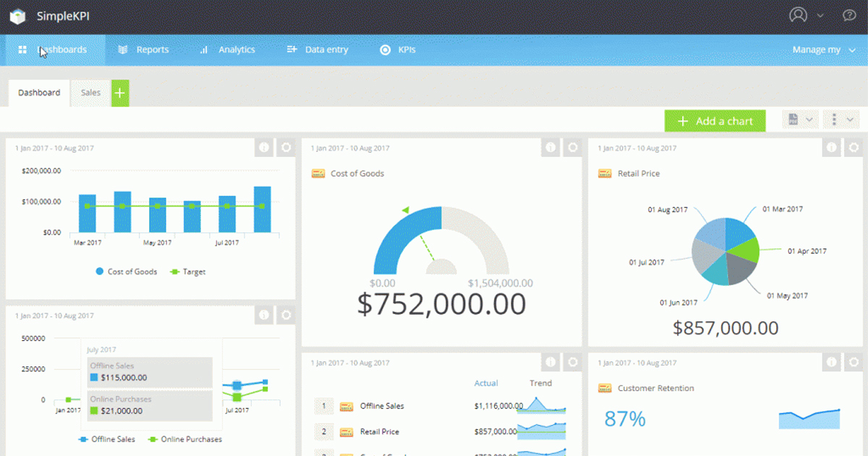The width and height of the screenshot is (868, 456).
Task: Switch to the Sales tab
Action: pyautogui.click(x=90, y=93)
